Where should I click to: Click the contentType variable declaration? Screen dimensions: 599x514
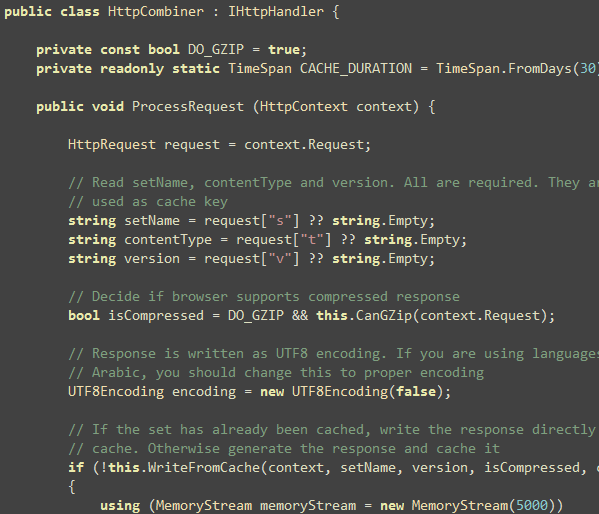click(x=168, y=240)
